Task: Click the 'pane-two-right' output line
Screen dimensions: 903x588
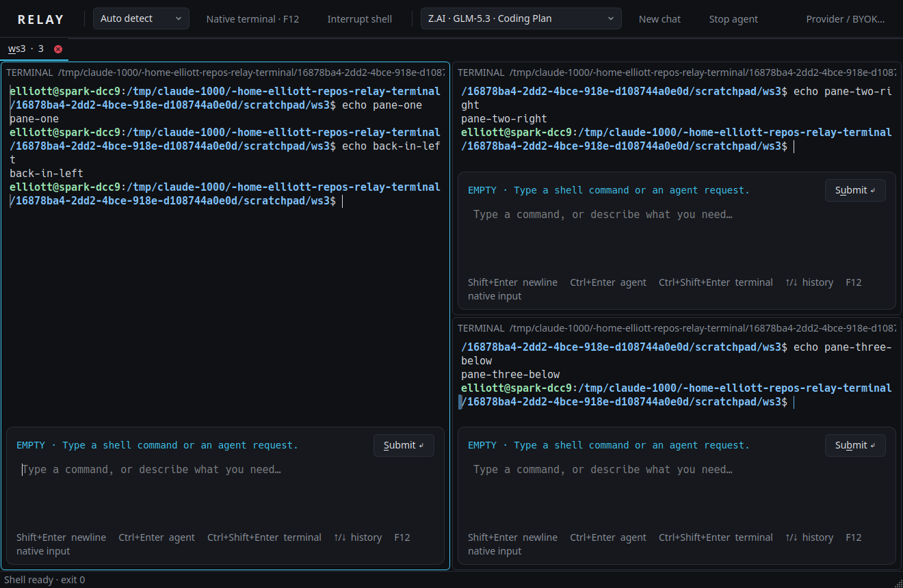Action: click(504, 119)
